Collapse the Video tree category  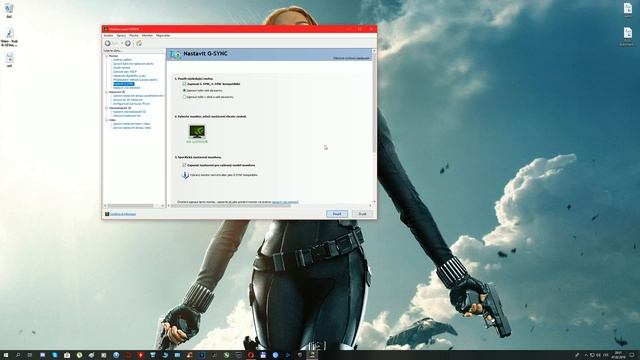(x=107, y=120)
